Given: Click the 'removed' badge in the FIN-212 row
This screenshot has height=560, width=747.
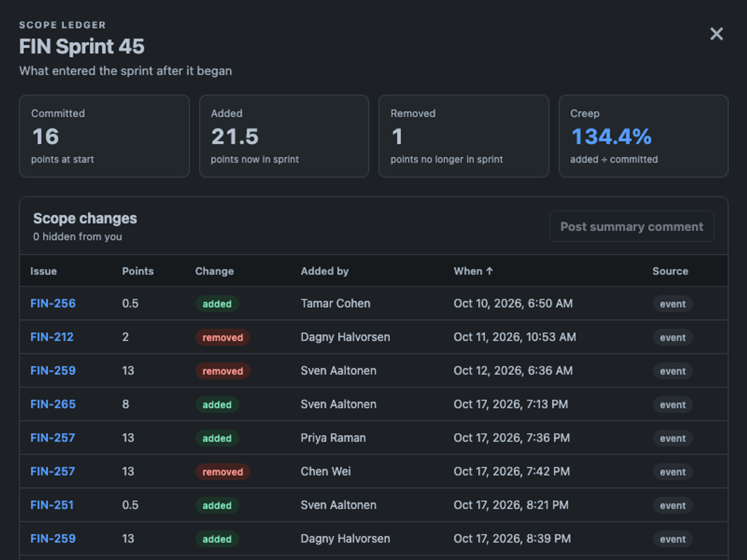Looking at the screenshot, I should (223, 338).
